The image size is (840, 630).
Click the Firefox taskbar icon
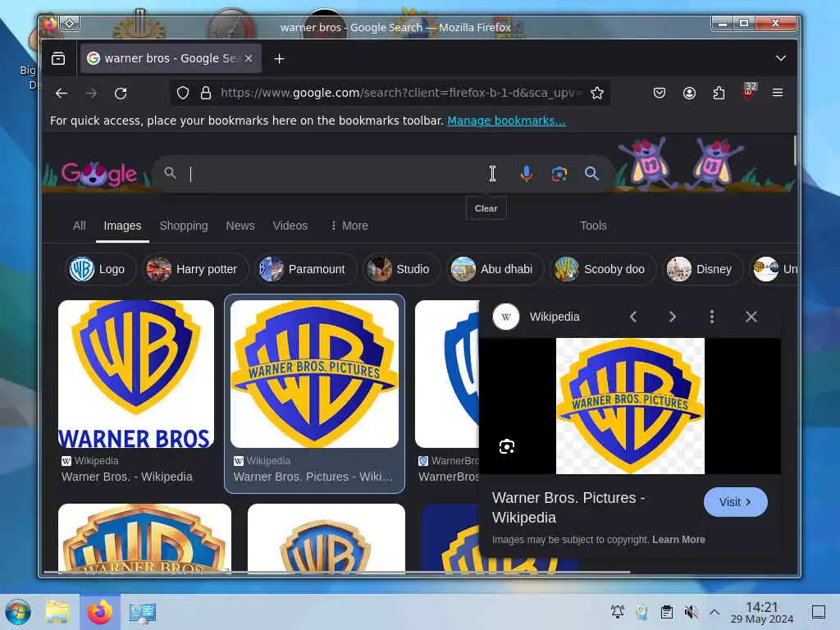tap(100, 612)
